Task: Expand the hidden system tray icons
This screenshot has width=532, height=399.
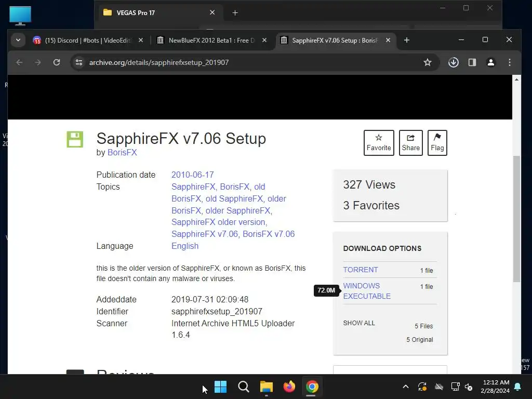Action: (x=405, y=387)
